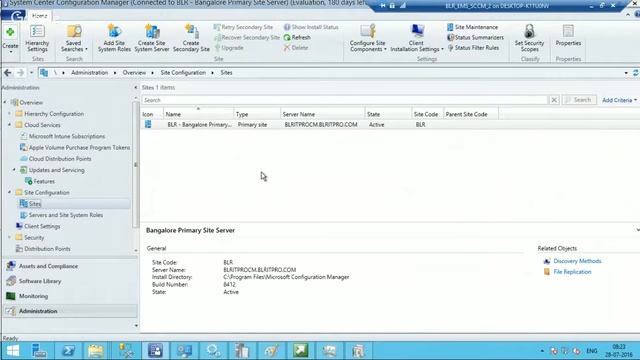Collapse the Overview tree node
This screenshot has width=640, height=360.
click(x=5, y=102)
